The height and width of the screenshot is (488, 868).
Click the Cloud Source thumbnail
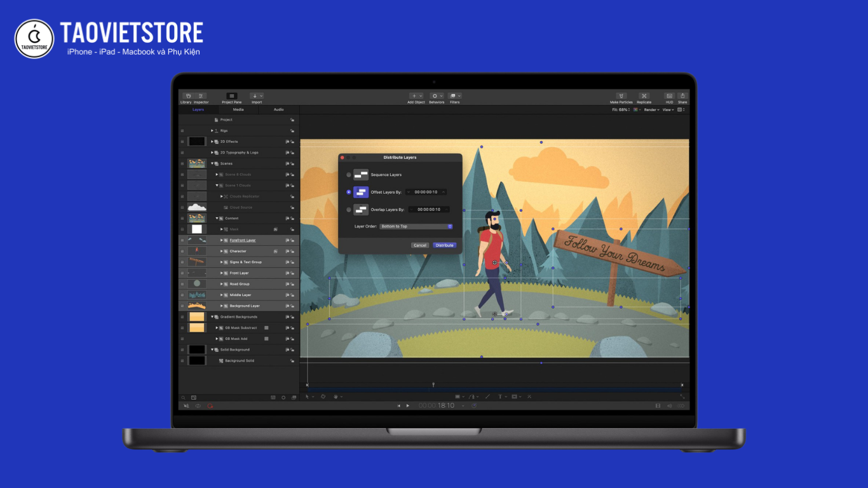[x=197, y=207]
